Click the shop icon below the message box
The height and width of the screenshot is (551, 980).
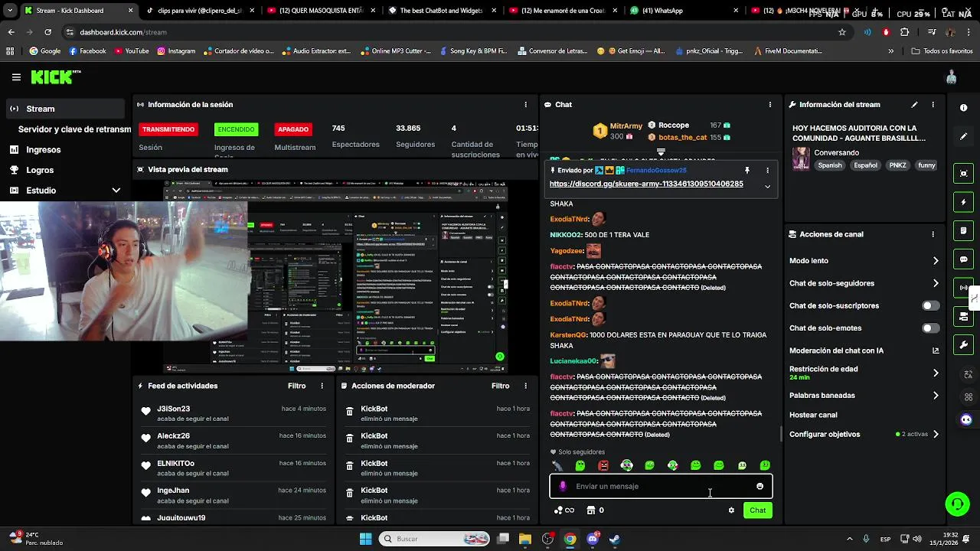(x=591, y=510)
